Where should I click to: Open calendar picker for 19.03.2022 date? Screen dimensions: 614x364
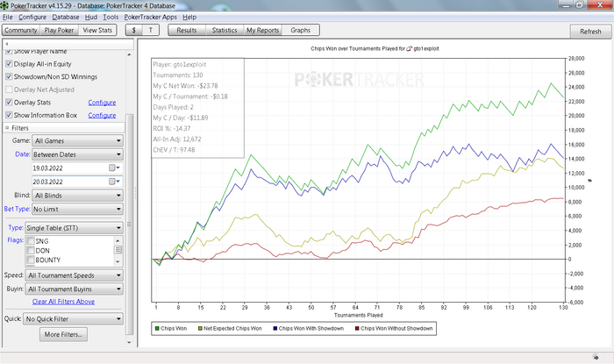[x=114, y=168]
